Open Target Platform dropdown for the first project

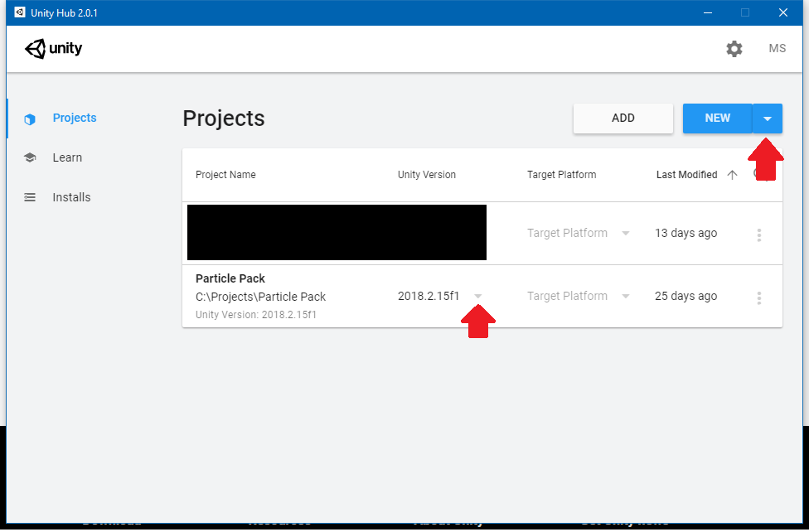626,234
